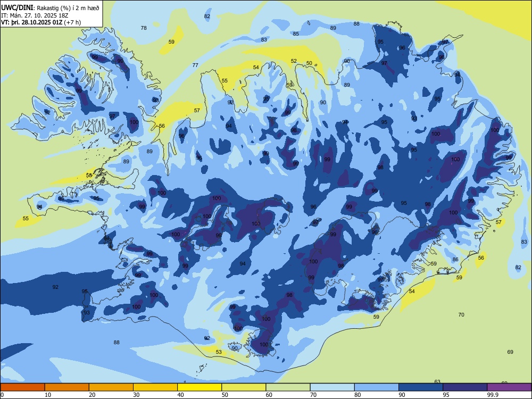Image resolution: width=532 pixels, height=399 pixels.
Task: Click the legend scale label 30
Action: click(x=136, y=395)
